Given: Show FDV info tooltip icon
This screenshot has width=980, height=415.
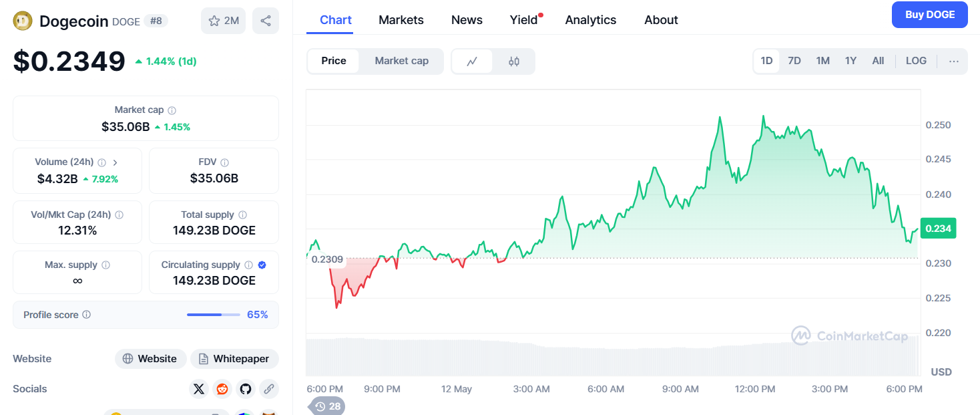Looking at the screenshot, I should pyautogui.click(x=225, y=162).
